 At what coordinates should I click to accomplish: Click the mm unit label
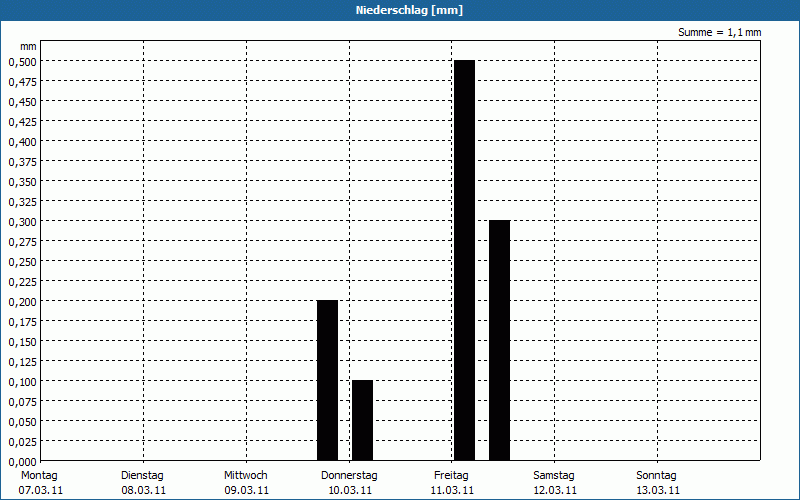29,46
